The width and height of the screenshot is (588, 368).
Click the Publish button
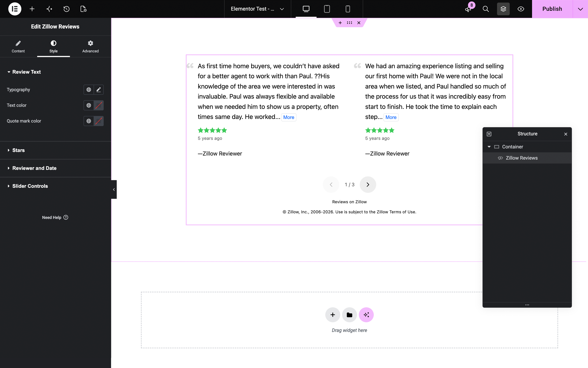click(552, 9)
